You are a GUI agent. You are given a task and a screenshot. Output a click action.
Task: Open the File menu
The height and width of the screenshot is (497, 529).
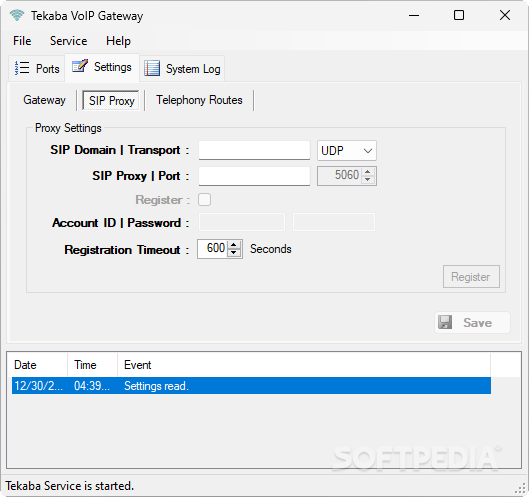point(22,41)
